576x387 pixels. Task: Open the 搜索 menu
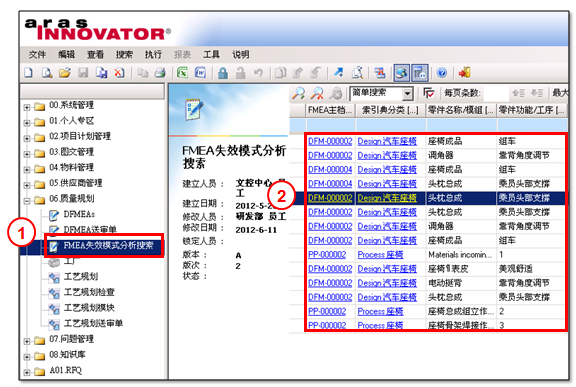click(124, 54)
